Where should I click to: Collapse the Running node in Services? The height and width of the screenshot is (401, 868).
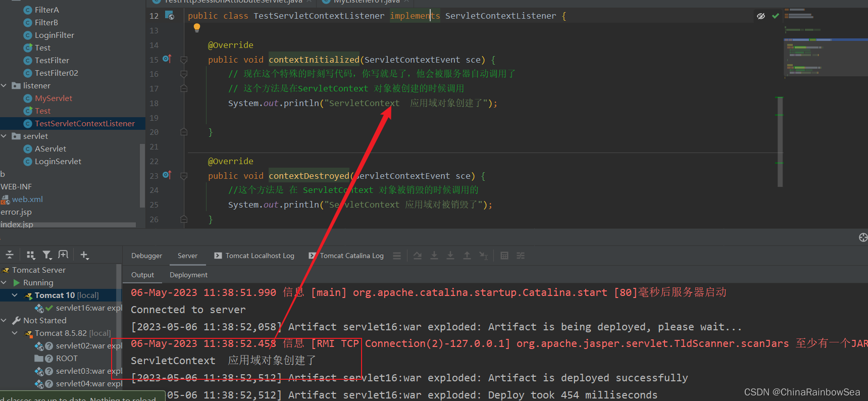pos(4,282)
